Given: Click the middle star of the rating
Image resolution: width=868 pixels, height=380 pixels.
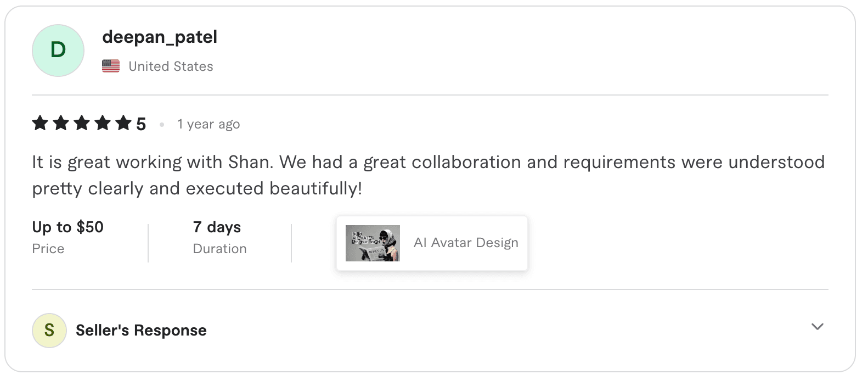Looking at the screenshot, I should click(83, 123).
